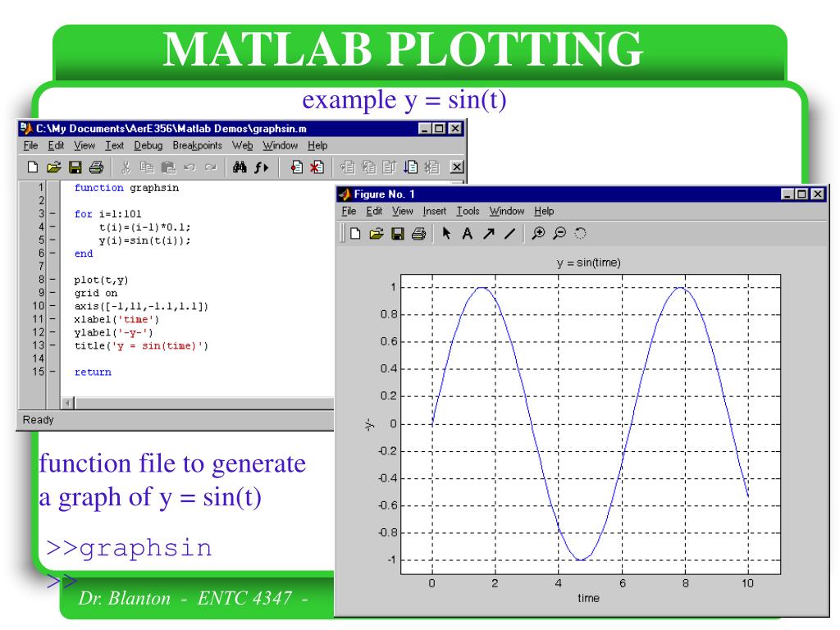Viewport: 840px width, 630px height.
Task: Toggle breakpoint dash on line 15
Action: pos(52,372)
